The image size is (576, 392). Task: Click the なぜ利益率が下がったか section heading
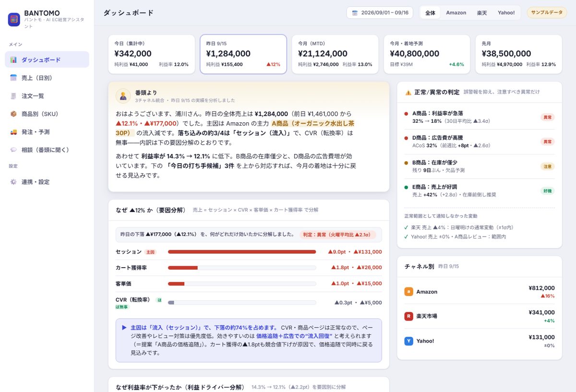(180, 387)
